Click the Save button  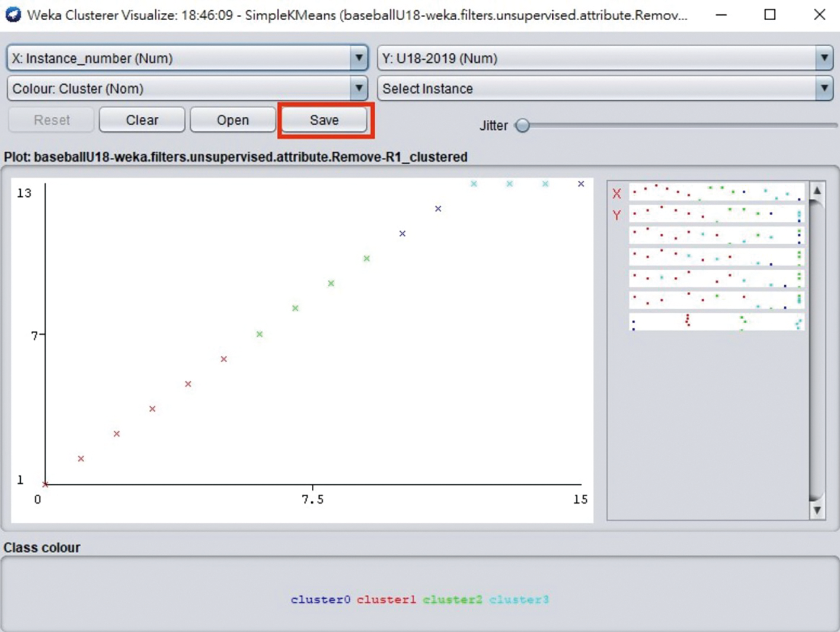coord(324,120)
